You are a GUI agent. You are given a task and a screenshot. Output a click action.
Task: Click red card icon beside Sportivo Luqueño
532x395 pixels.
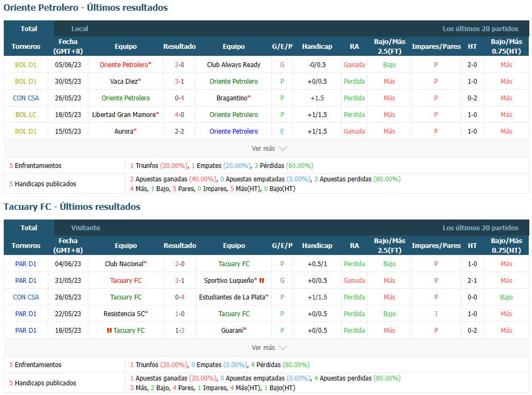(x=262, y=281)
